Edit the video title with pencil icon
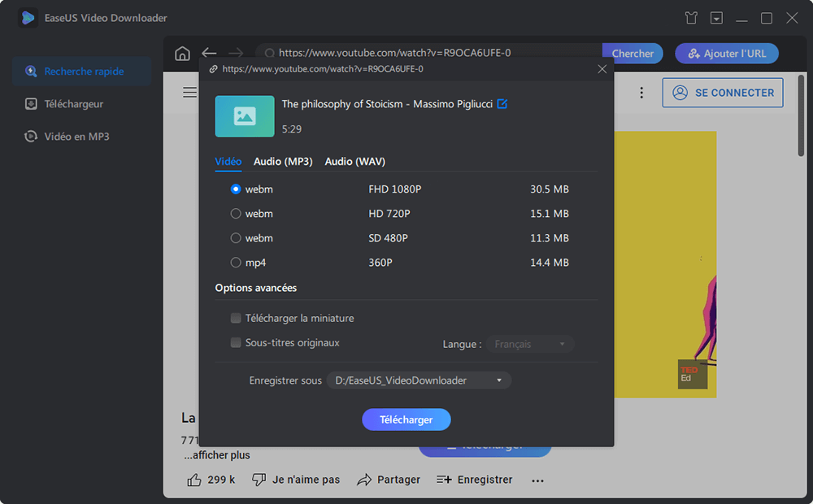 pos(502,104)
